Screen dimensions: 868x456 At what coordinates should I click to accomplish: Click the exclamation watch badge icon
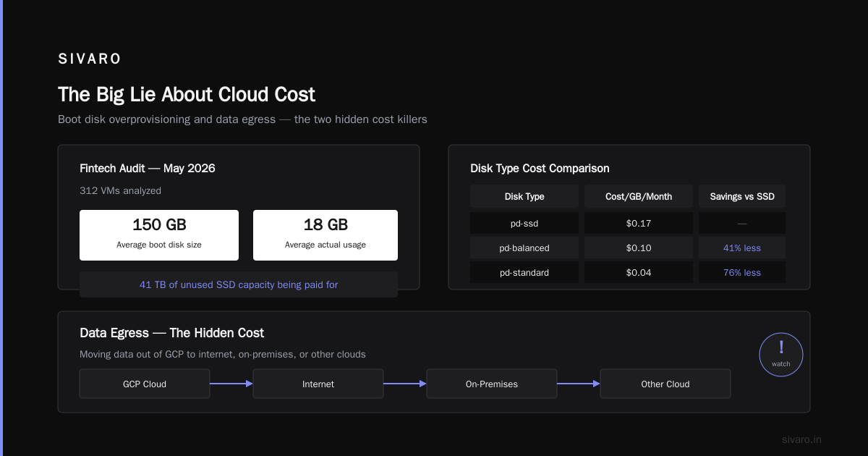[x=781, y=355]
